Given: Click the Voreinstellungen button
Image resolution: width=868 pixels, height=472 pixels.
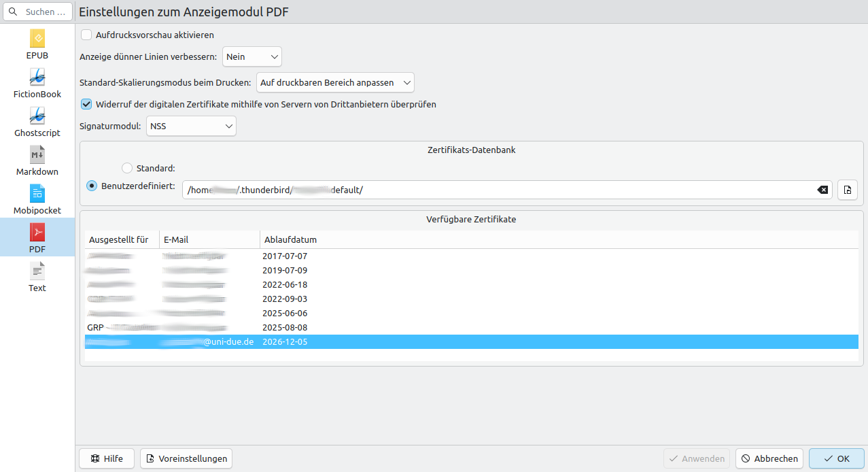Looking at the screenshot, I should 186,458.
